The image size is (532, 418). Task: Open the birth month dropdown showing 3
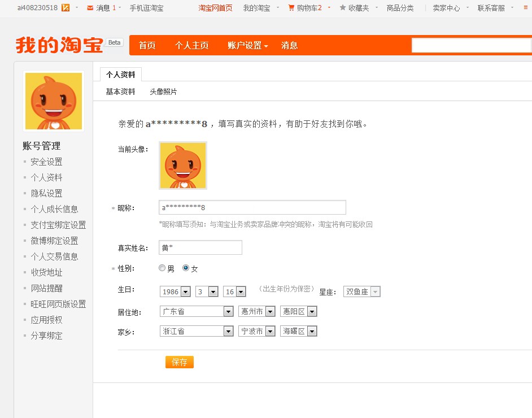(x=207, y=291)
